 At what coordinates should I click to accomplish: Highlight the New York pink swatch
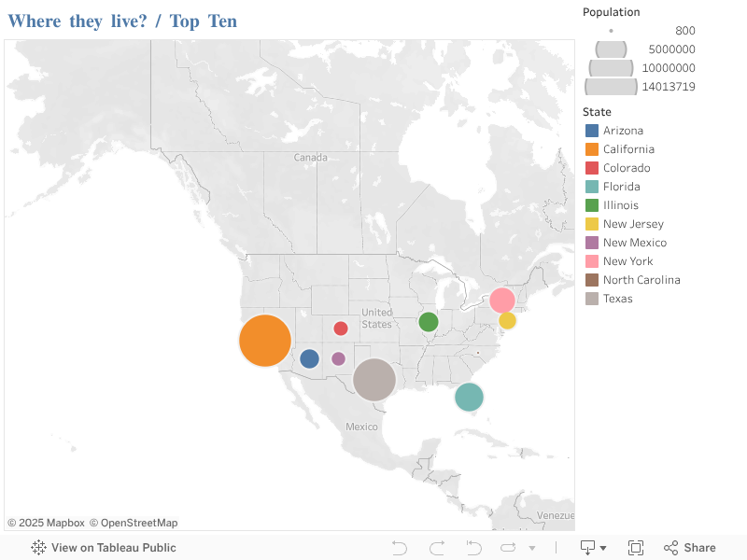point(592,261)
